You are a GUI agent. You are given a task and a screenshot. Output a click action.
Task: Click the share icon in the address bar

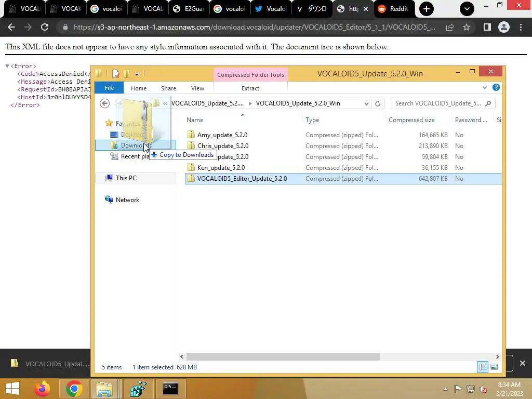tap(450, 27)
